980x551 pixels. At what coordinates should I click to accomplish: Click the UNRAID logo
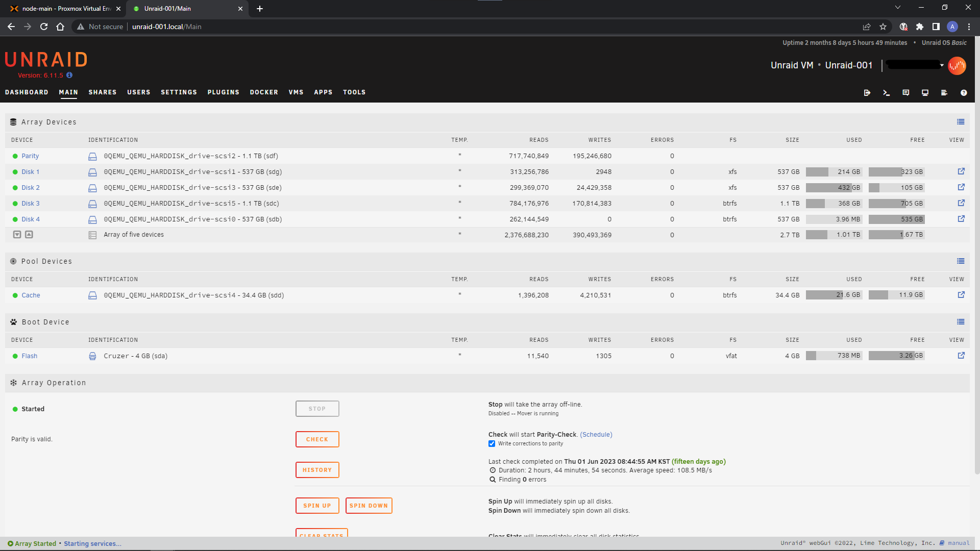pos(46,60)
